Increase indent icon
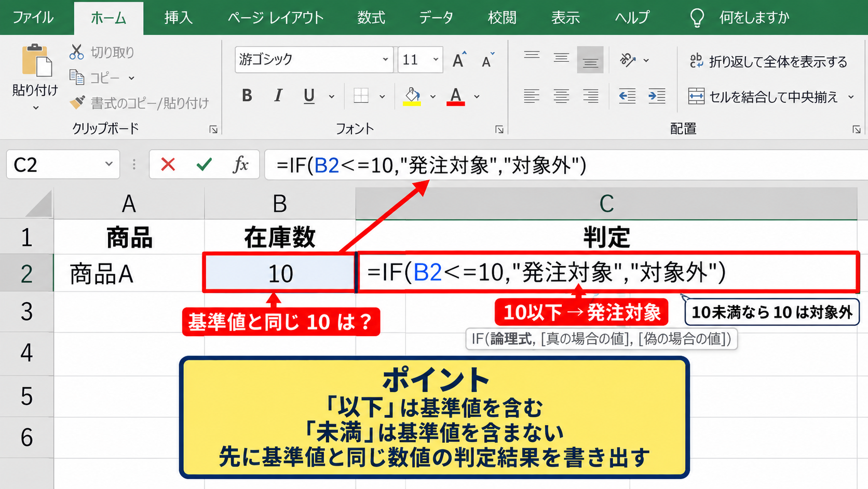 coord(657,96)
